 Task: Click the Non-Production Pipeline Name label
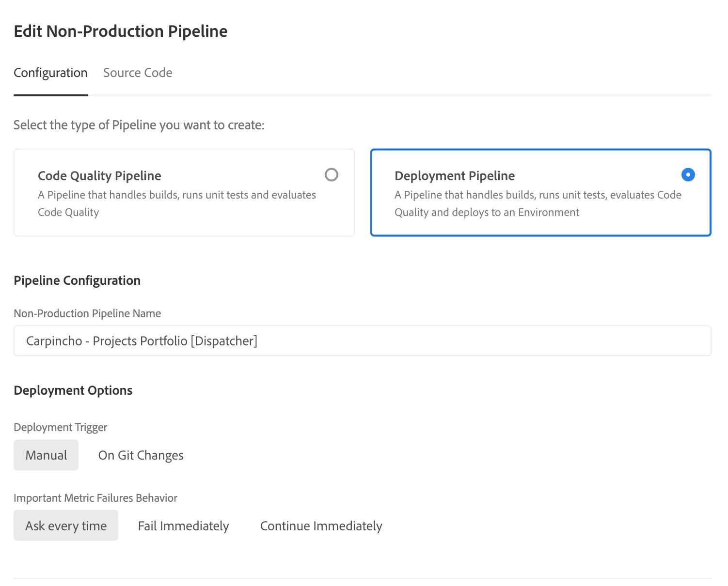87,314
